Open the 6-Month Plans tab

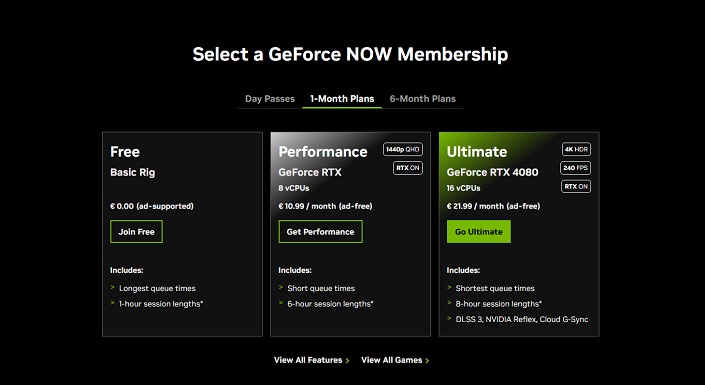pyautogui.click(x=423, y=99)
